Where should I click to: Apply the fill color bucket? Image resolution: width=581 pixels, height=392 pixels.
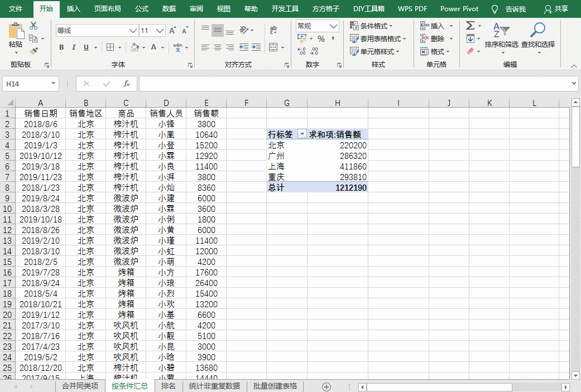(135, 47)
